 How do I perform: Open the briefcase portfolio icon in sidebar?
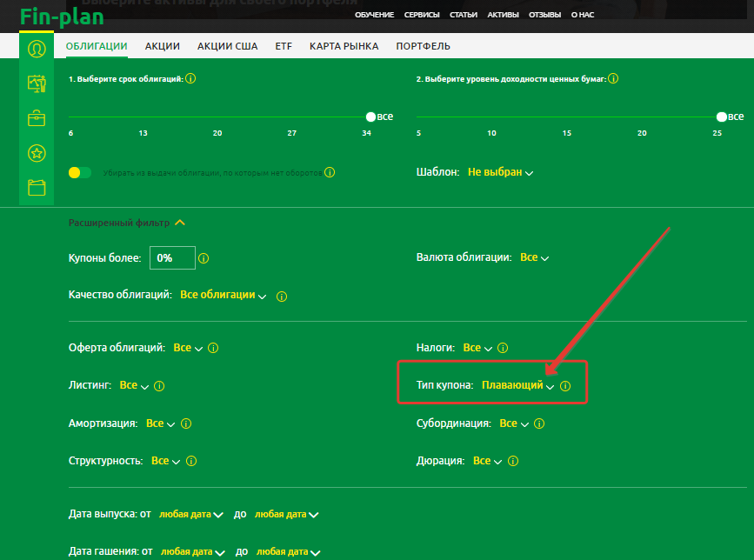(x=37, y=118)
